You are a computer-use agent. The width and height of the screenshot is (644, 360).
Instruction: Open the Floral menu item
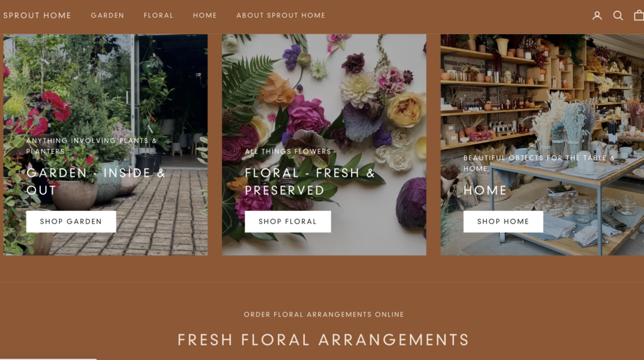click(x=158, y=16)
